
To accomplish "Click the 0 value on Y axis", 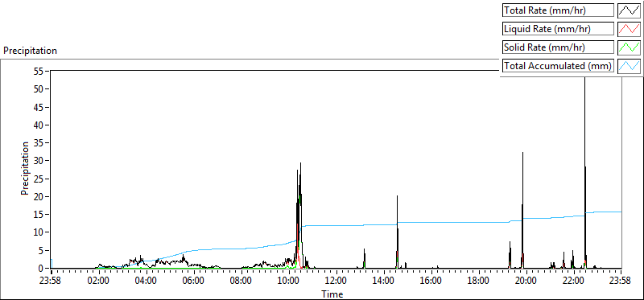I will 42,269.
